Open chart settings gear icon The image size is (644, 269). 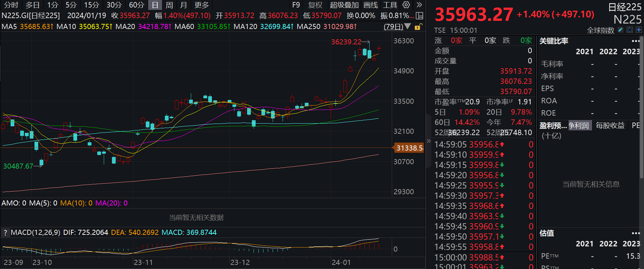click(406, 5)
